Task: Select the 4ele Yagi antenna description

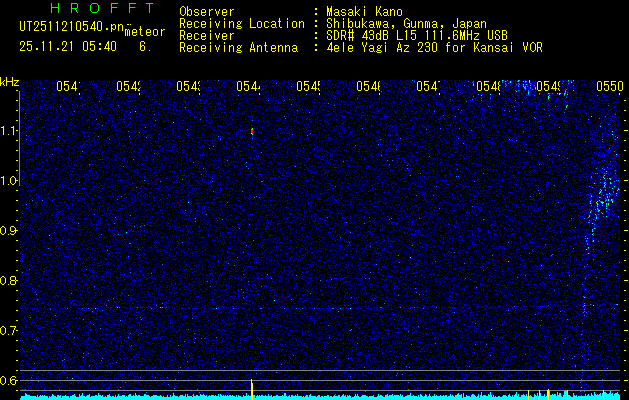Action: [x=434, y=47]
